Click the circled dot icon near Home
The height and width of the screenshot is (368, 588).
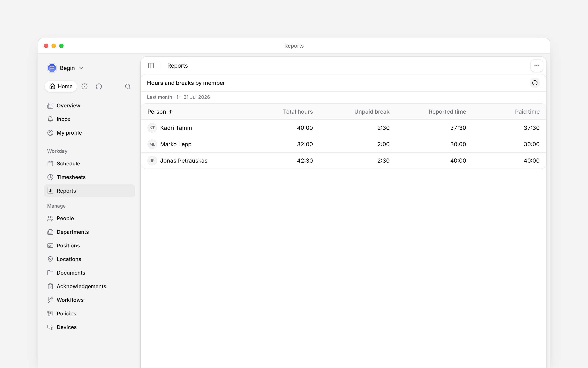(84, 86)
